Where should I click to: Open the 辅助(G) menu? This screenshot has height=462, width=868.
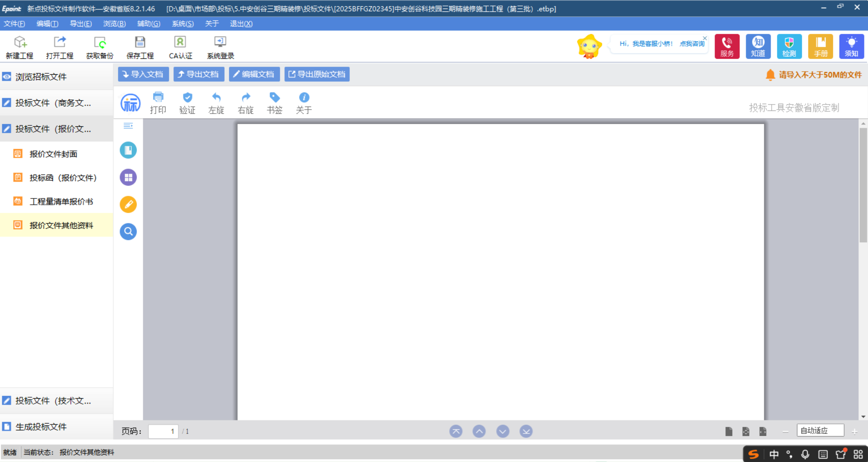(x=149, y=24)
